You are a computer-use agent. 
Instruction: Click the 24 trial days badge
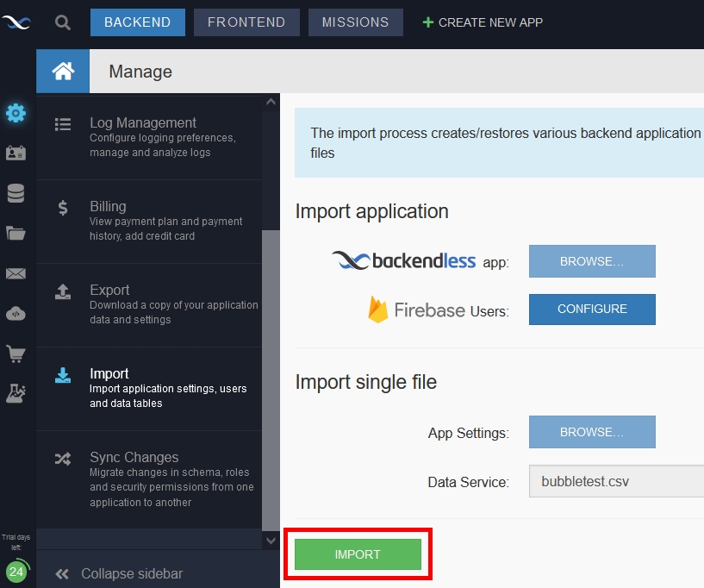coord(16,572)
